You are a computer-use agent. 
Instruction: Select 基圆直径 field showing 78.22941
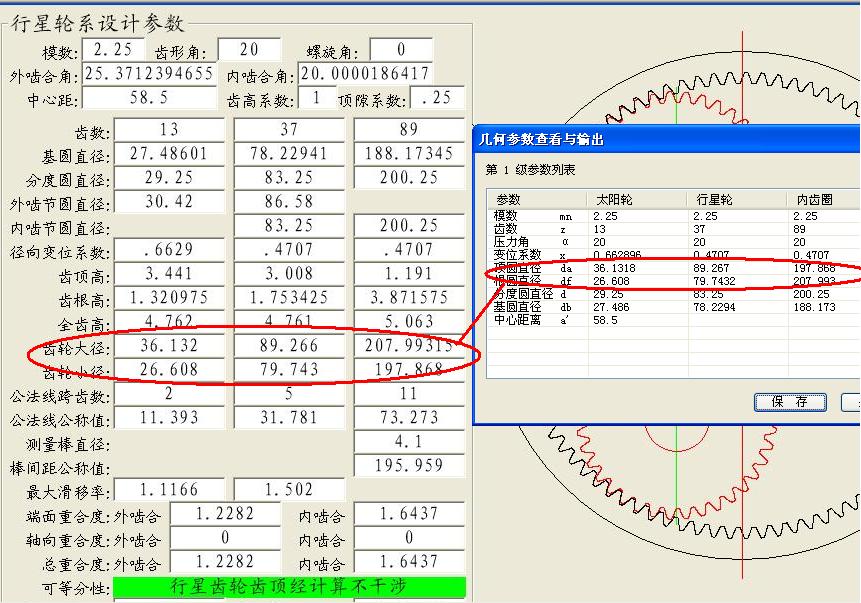(289, 154)
